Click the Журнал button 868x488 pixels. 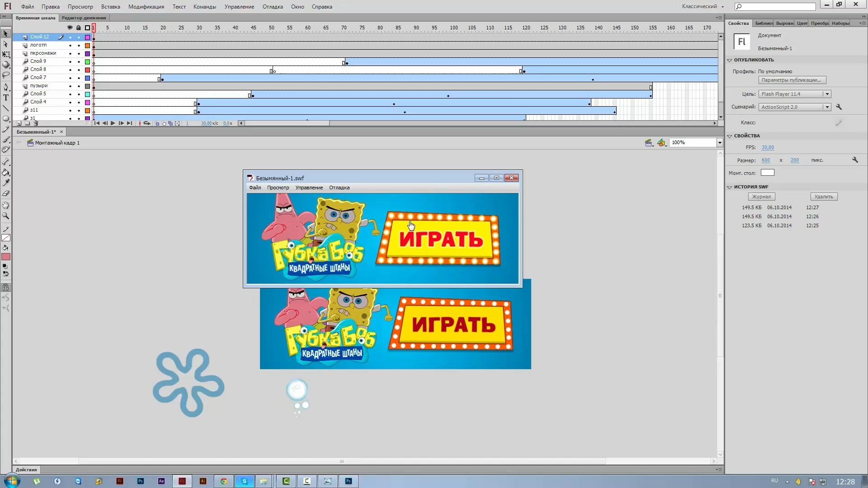pos(761,197)
